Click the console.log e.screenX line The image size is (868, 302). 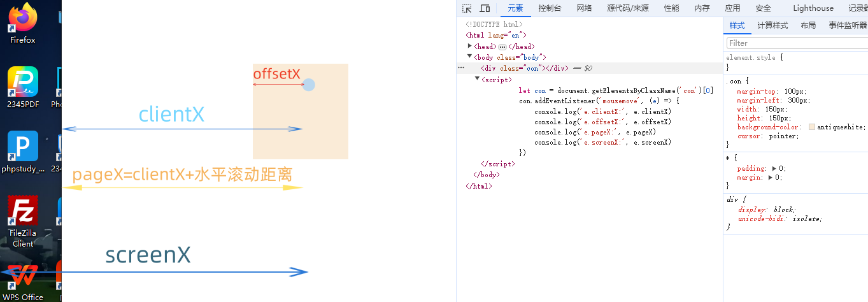click(x=602, y=143)
